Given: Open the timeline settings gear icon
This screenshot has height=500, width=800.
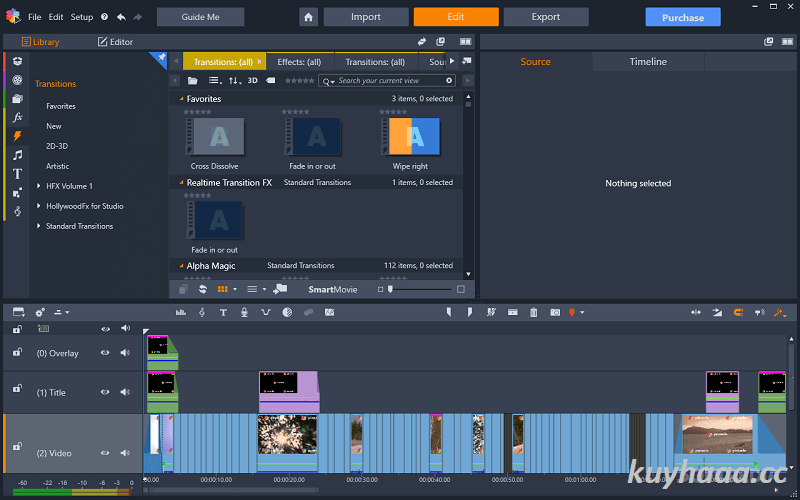Looking at the screenshot, I should pyautogui.click(x=40, y=312).
